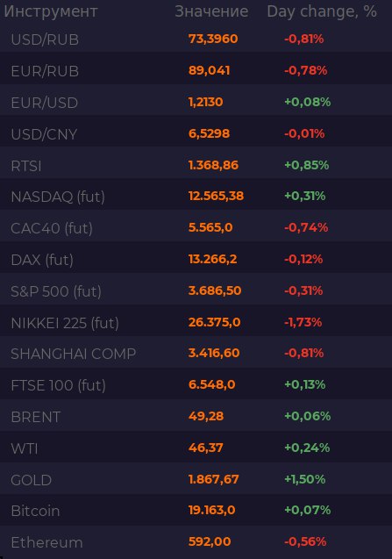Open the CAC40 (fut) entry
Viewport: 392px width, 559px height.
tap(52, 228)
